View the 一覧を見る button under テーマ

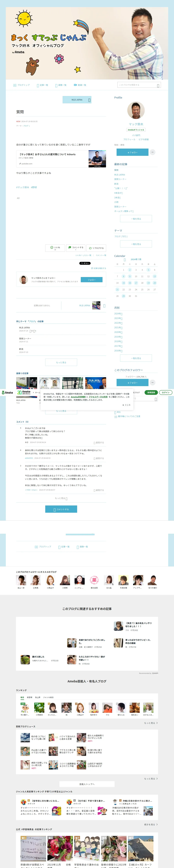click(136, 244)
